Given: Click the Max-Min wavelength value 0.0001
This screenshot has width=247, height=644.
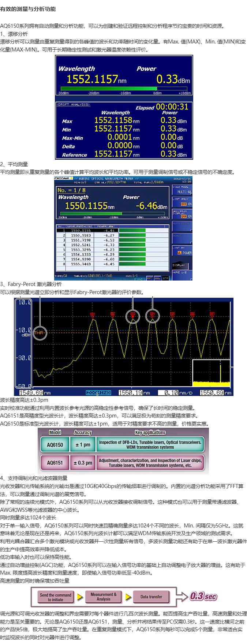Looking at the screenshot, I should coord(123,137).
